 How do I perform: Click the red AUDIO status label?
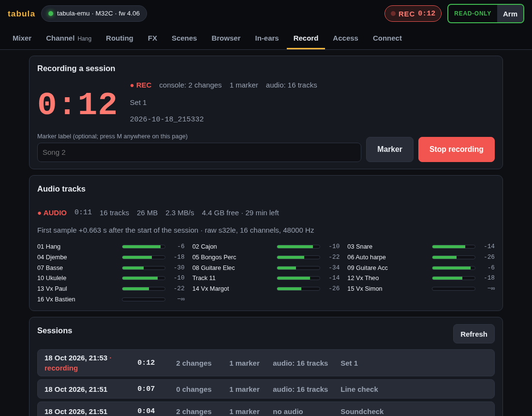tap(52, 213)
